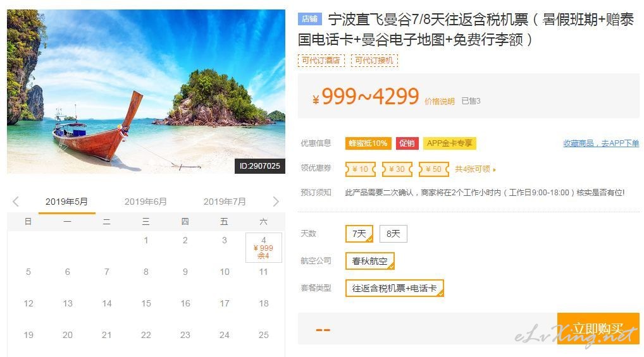Image resolution: width=644 pixels, height=357 pixels.
Task: Pick May 4 date priced ¥999
Action: 264,248
